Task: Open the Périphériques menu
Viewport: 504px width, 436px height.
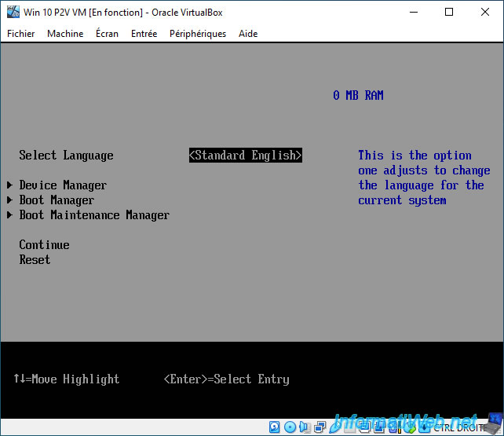Action: tap(198, 34)
